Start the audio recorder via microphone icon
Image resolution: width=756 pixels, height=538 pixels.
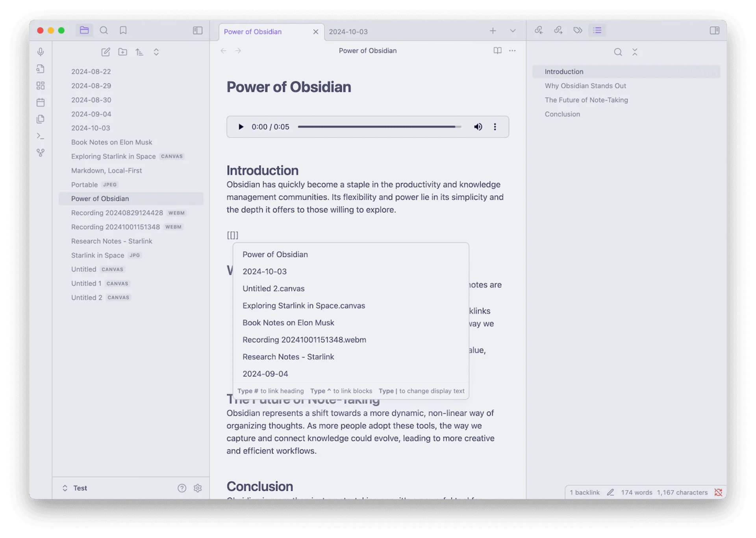[x=41, y=52]
